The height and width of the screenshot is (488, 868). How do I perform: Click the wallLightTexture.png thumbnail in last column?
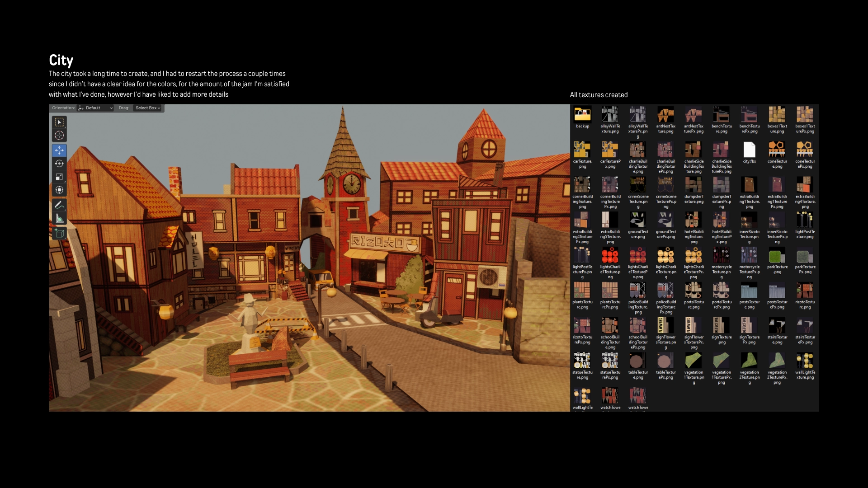pyautogui.click(x=805, y=361)
